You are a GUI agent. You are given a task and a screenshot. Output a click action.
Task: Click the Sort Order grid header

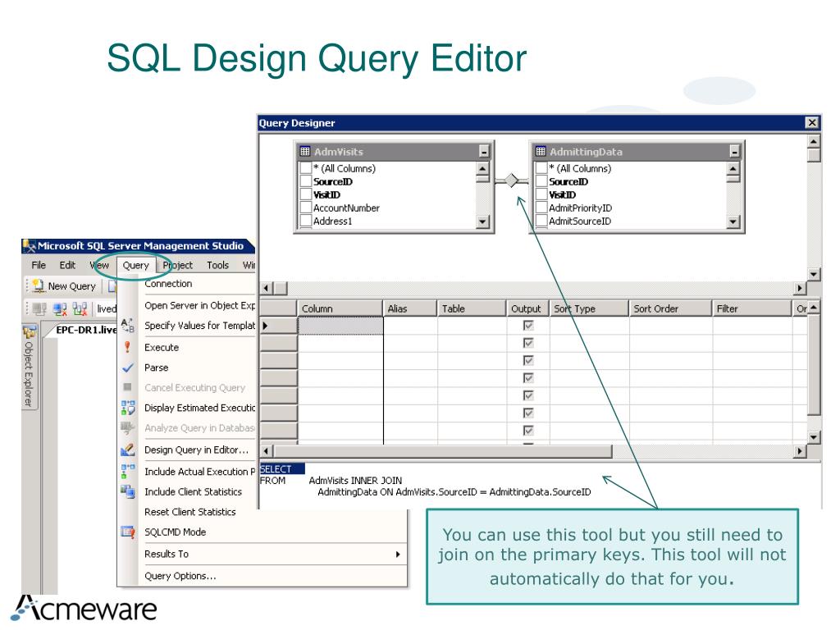pos(670,308)
